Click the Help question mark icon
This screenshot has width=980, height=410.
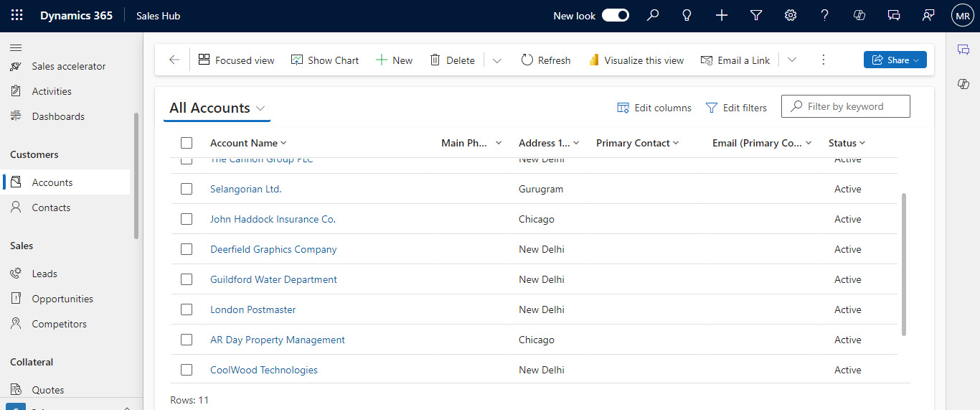[x=825, y=16]
